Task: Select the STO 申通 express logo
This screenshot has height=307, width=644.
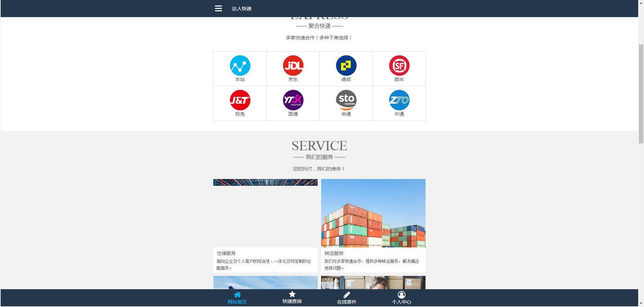Action: point(346,100)
